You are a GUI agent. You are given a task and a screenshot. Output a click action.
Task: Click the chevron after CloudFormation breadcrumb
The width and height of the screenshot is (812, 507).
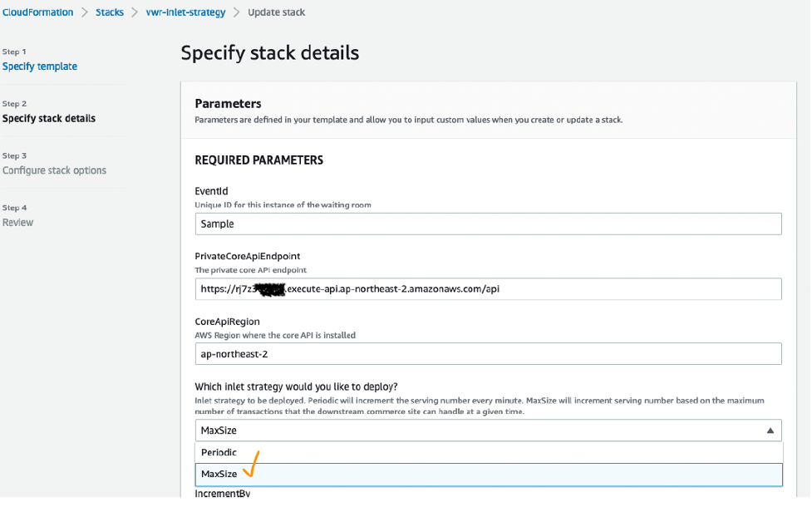(83, 12)
